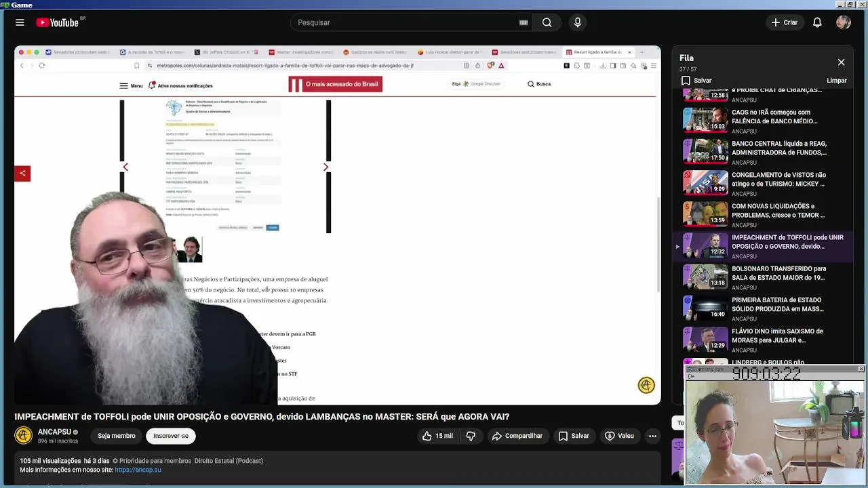Viewport: 868px width, 488px height.
Task: Click the Game window title icon
Action: coord(5,5)
